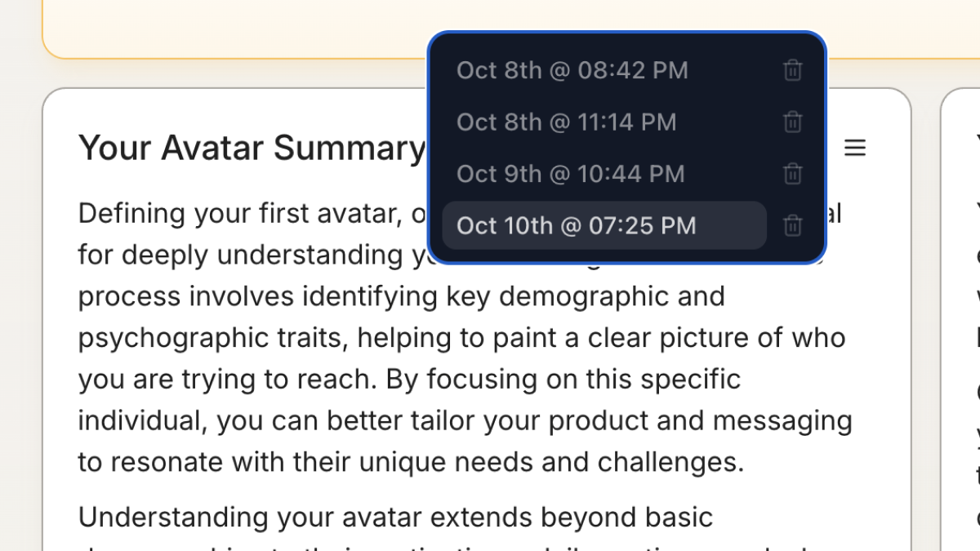Screen dimensions: 980x551
Task: Click the line starting "individual, you can better tailor"
Action: (465, 421)
